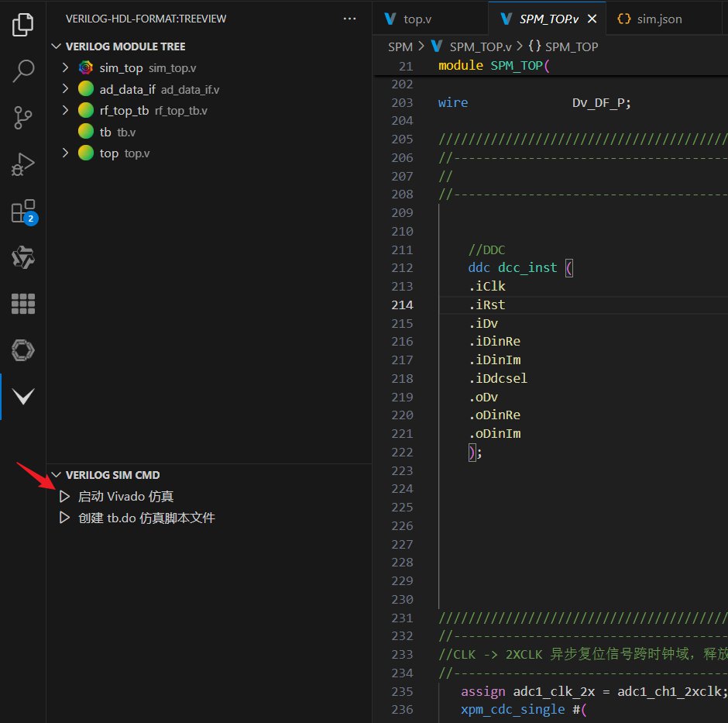Collapse the VERILOG MODULE TREE section
Viewport: 728px width, 723px height.
[x=55, y=46]
